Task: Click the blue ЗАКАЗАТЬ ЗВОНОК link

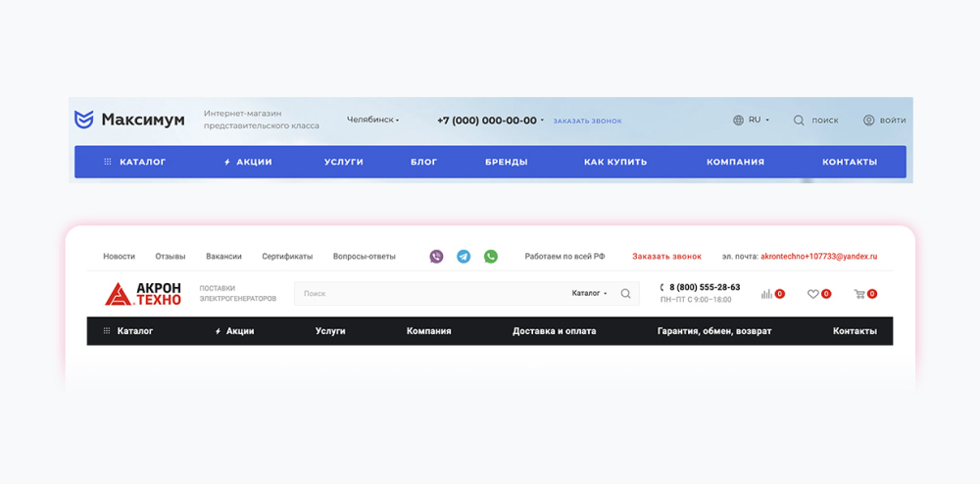Action: point(587,121)
